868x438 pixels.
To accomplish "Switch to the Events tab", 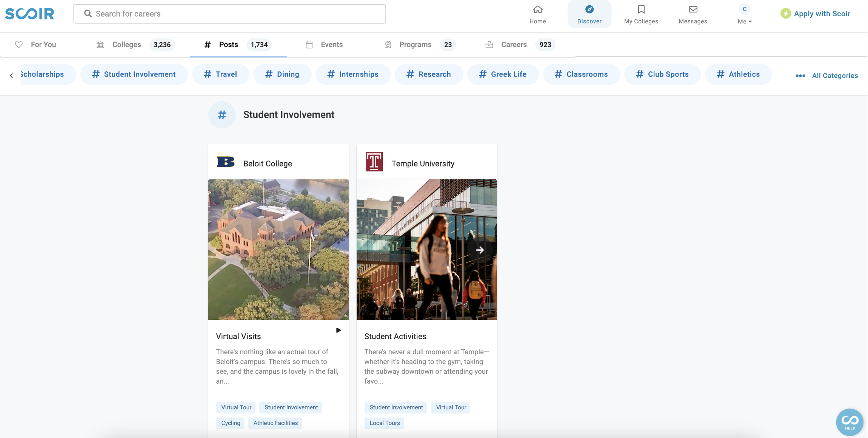I will [x=324, y=45].
